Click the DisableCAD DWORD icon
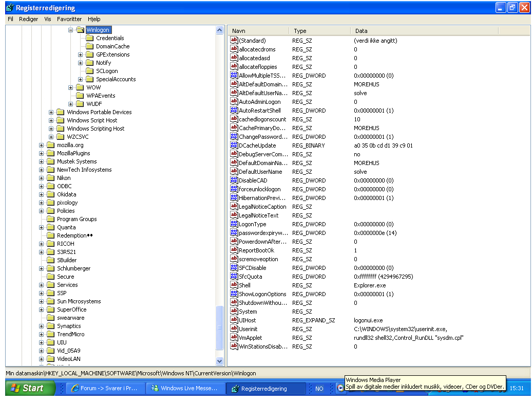Viewport: 532px width, 401px height. point(234,180)
